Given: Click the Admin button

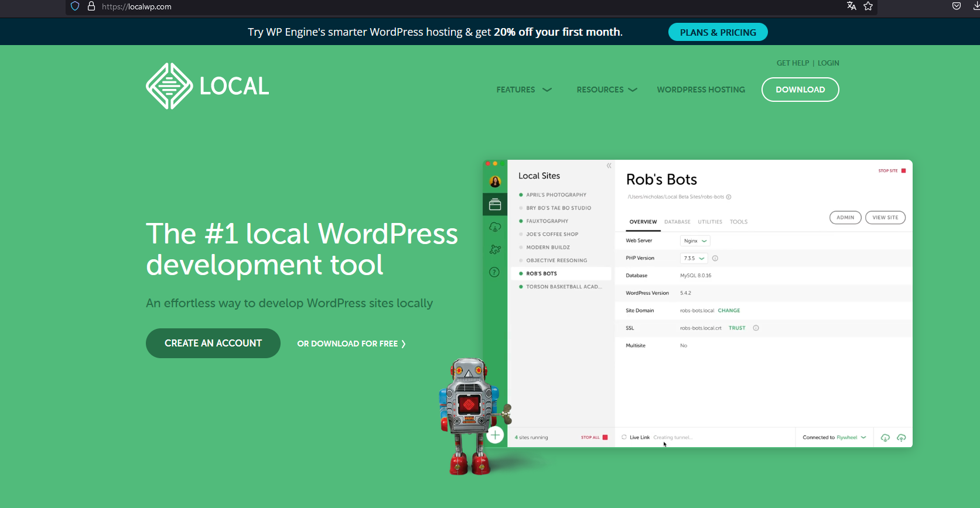Looking at the screenshot, I should click(845, 217).
